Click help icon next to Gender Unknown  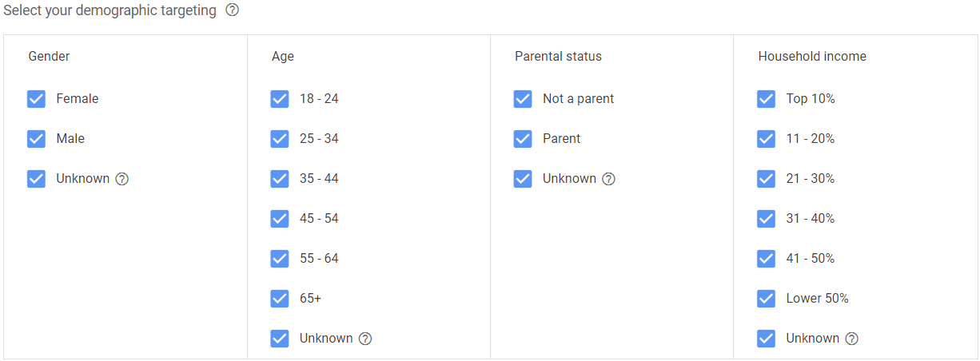point(122,179)
